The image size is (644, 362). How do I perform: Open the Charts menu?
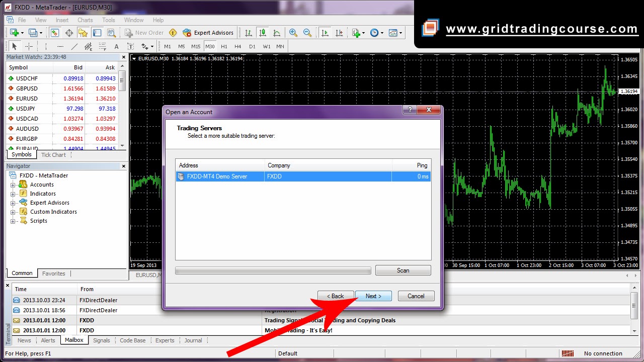(x=85, y=20)
